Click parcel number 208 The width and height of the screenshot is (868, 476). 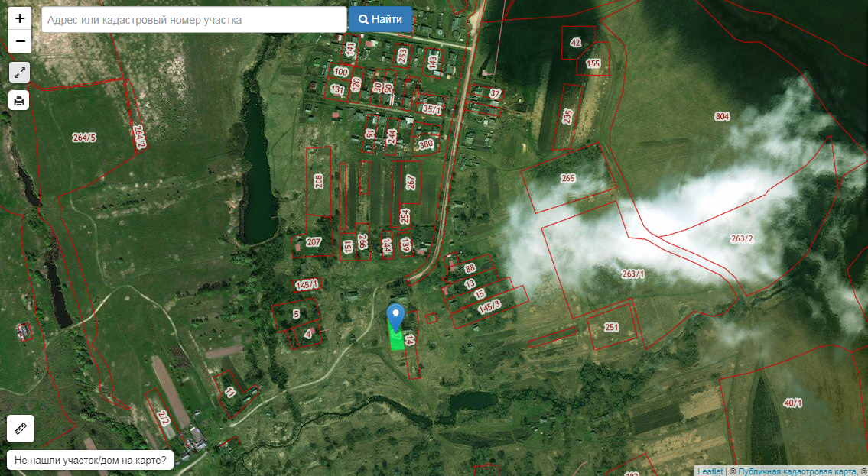tap(319, 182)
